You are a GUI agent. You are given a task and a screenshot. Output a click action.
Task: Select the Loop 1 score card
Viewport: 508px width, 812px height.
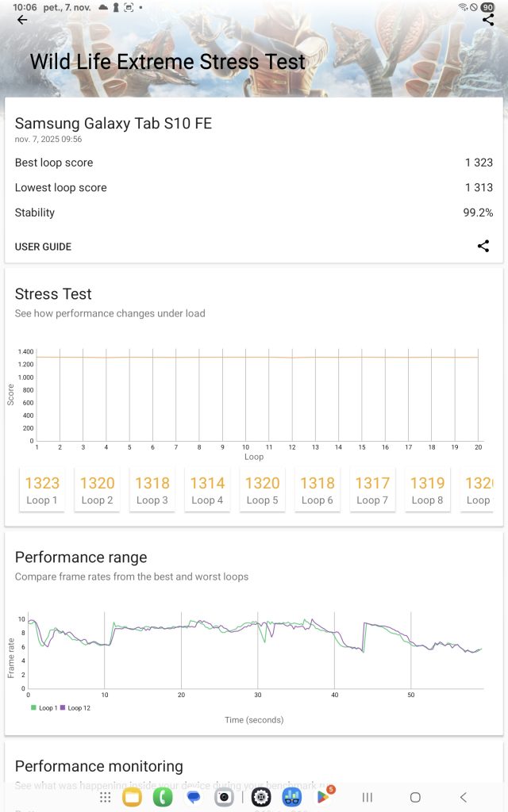point(42,489)
